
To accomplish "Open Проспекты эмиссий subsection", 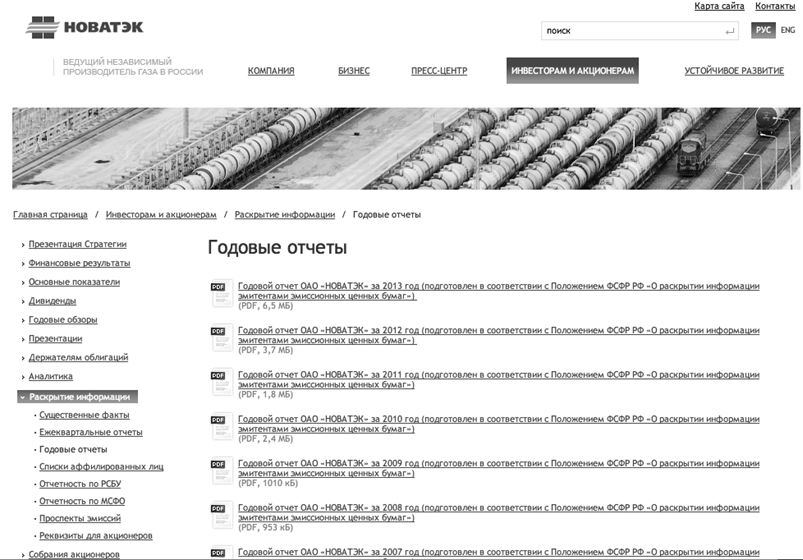I will pos(80,518).
